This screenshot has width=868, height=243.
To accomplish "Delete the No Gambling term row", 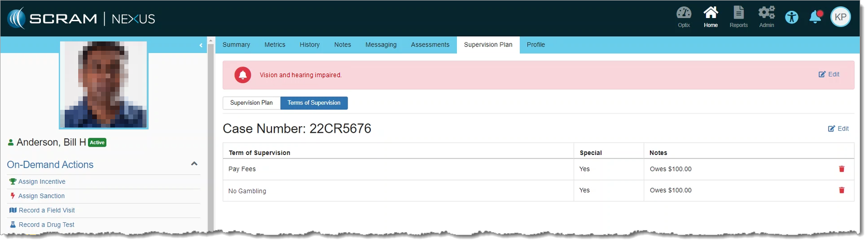I will click(842, 190).
